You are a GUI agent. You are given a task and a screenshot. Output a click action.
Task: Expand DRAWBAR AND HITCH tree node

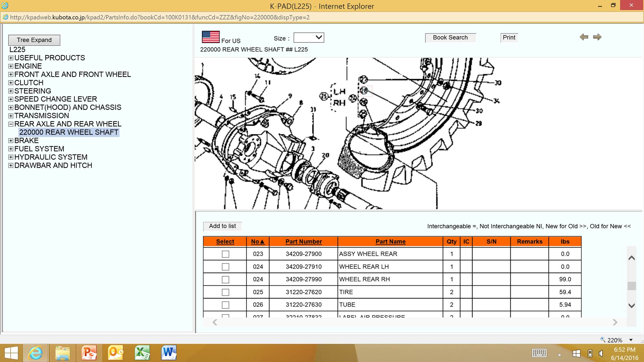(x=11, y=165)
